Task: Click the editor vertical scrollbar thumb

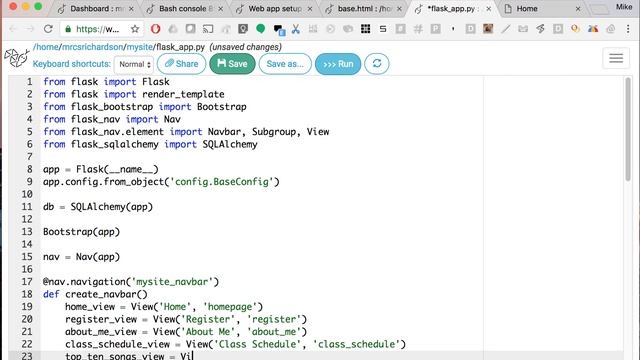Action: tap(628, 129)
